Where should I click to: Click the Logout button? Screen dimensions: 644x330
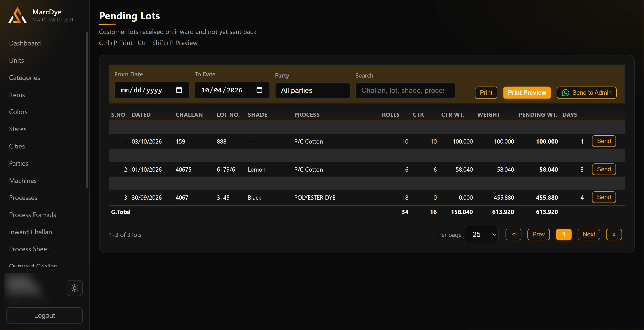[x=45, y=315]
